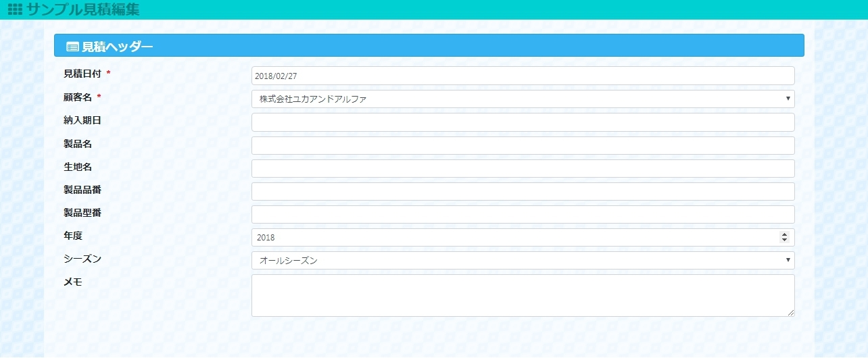This screenshot has width=868, height=358.
Task: Open the 顧客名 customer dropdown
Action: pyautogui.click(x=522, y=99)
